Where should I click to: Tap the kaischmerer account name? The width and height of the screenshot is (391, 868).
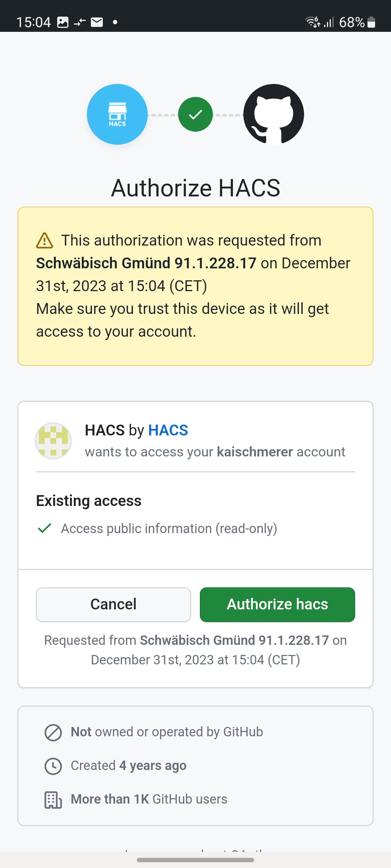pos(255,452)
